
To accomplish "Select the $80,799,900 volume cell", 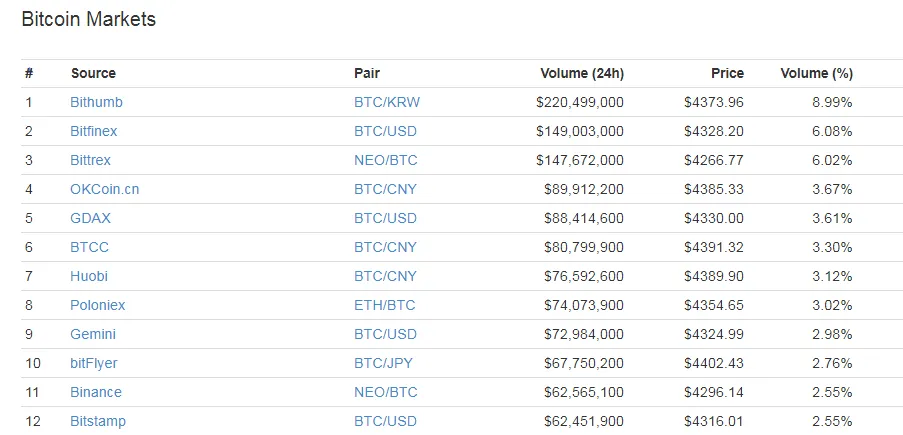I will (584, 247).
